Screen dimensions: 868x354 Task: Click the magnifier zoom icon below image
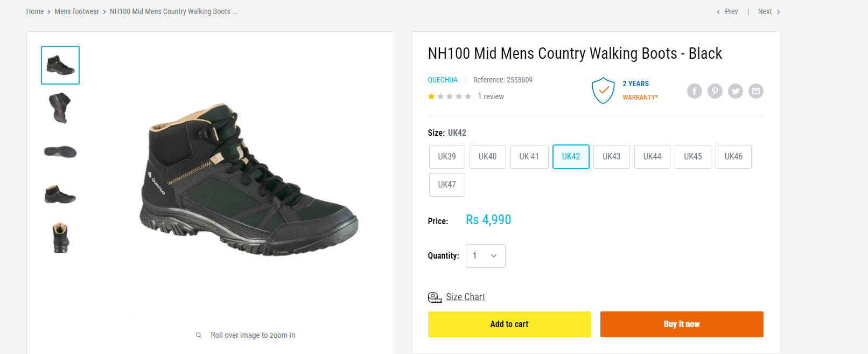[199, 335]
